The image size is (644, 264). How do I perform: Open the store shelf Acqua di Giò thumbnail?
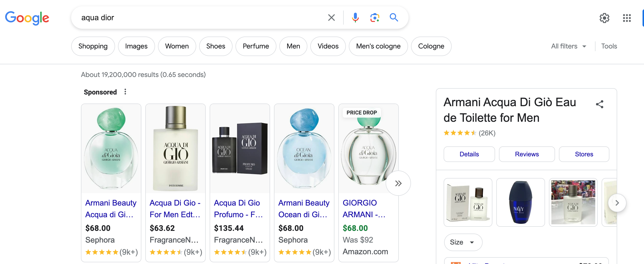(x=573, y=202)
